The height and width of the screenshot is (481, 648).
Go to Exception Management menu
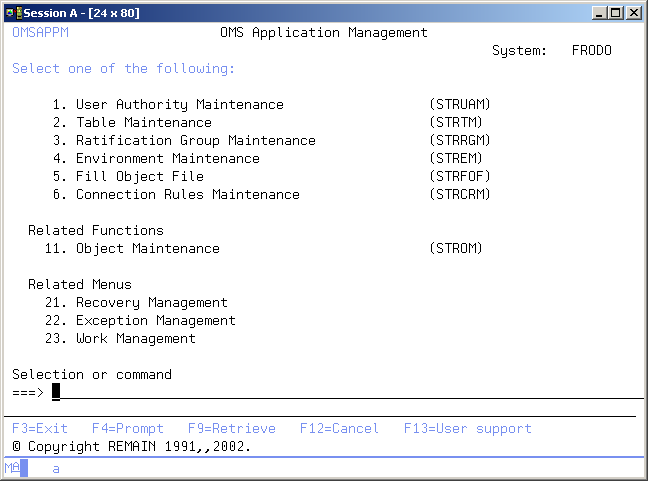[155, 321]
